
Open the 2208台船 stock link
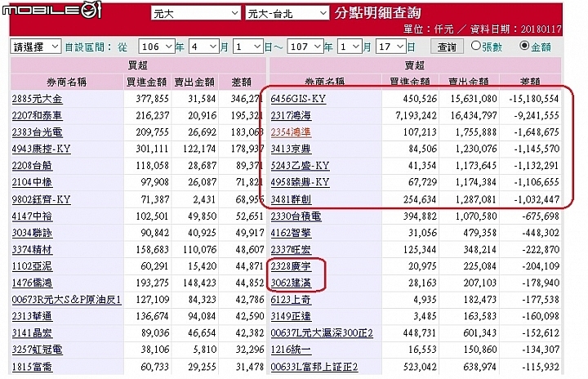point(32,166)
